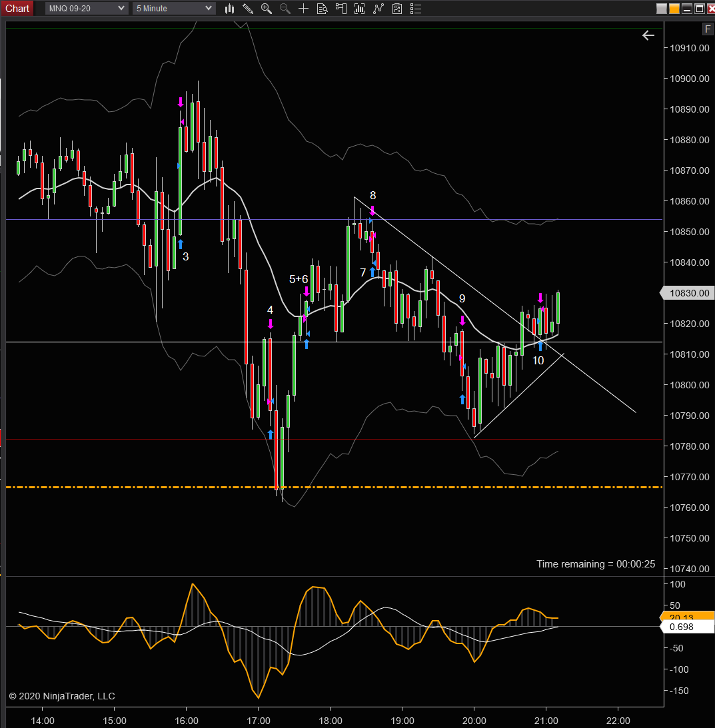Select the Chart tab label
The height and width of the screenshot is (728, 715).
tap(17, 9)
